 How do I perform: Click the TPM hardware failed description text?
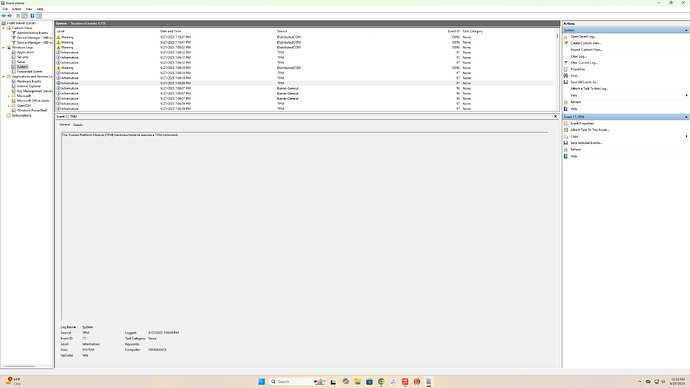coord(120,135)
